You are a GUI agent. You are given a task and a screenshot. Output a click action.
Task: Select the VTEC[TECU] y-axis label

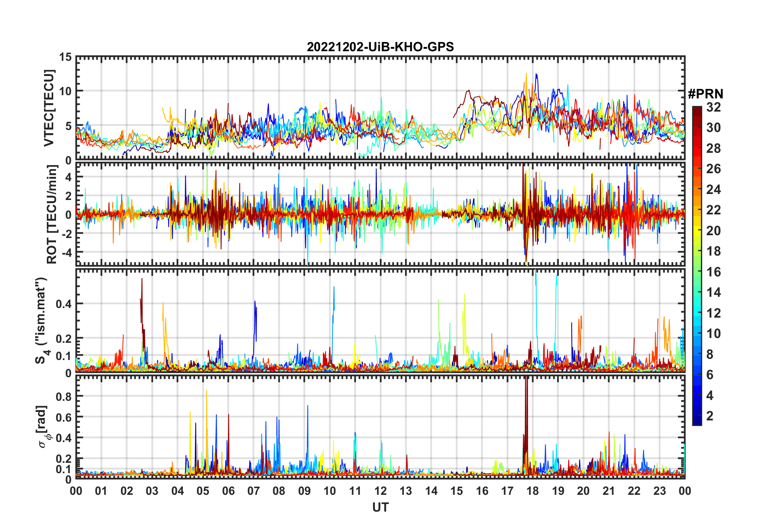[49, 108]
